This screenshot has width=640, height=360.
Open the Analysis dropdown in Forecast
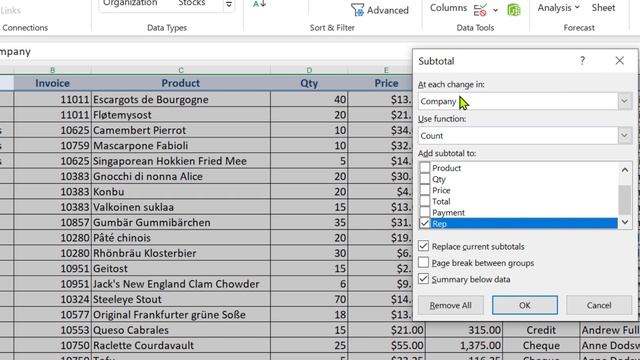tap(558, 8)
